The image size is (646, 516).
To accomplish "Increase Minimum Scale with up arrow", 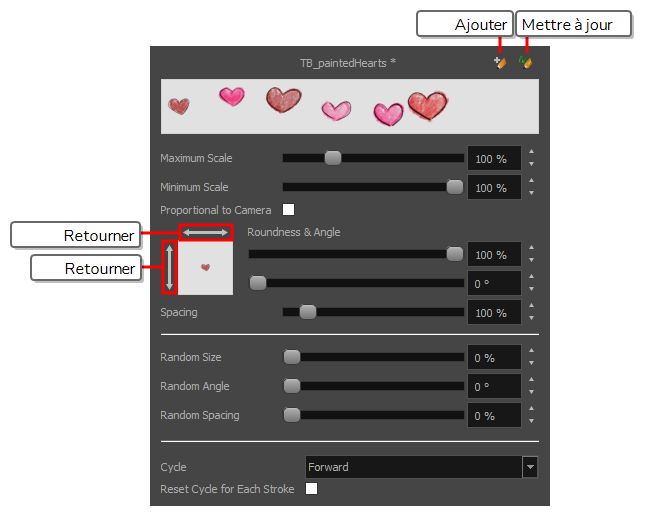I will point(531,181).
